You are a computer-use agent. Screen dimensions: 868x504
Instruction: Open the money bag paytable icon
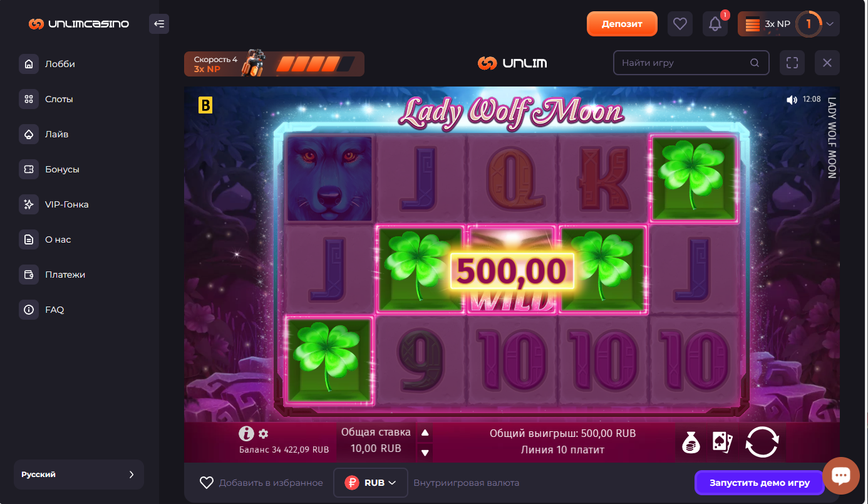(x=691, y=443)
